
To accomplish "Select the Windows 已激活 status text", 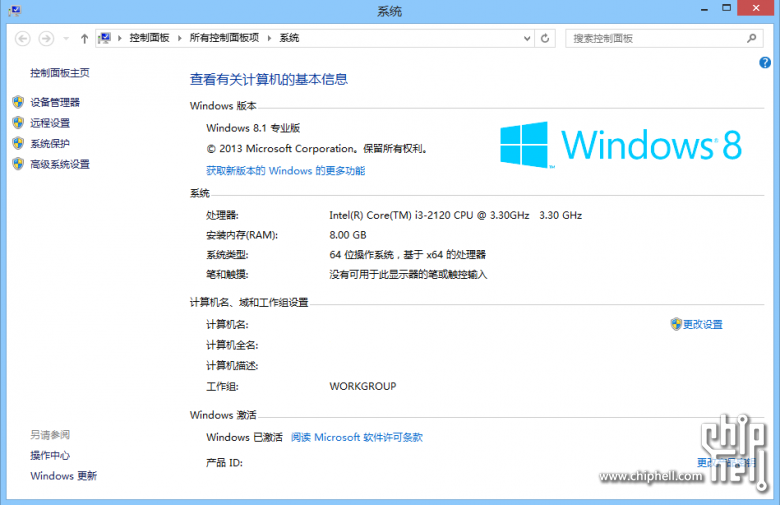I will coord(244,437).
